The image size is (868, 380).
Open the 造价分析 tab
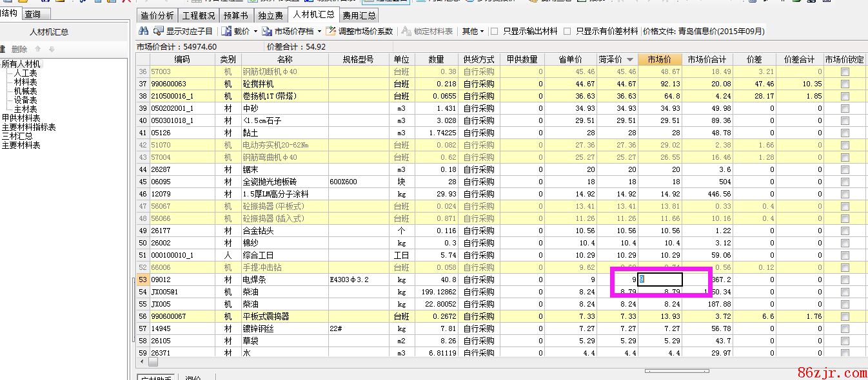157,15
